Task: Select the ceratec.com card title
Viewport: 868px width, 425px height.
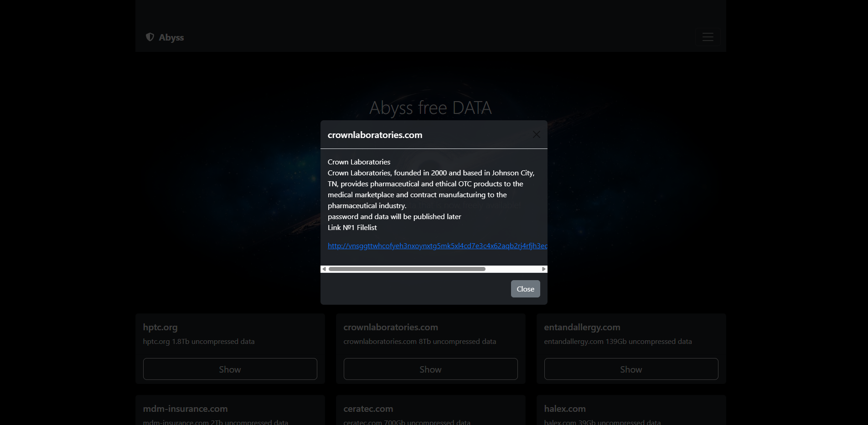Action: 368,409
